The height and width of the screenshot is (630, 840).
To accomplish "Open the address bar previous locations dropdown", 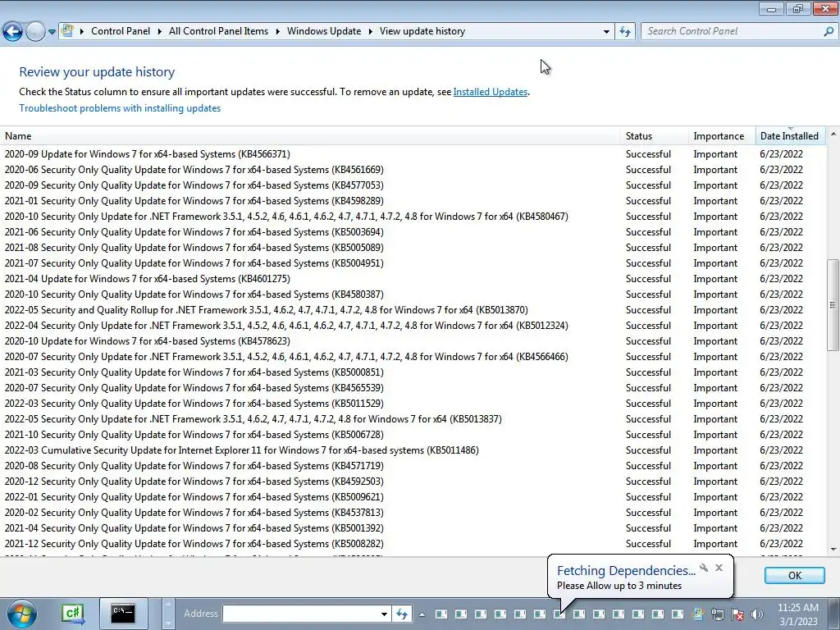I will pos(606,31).
